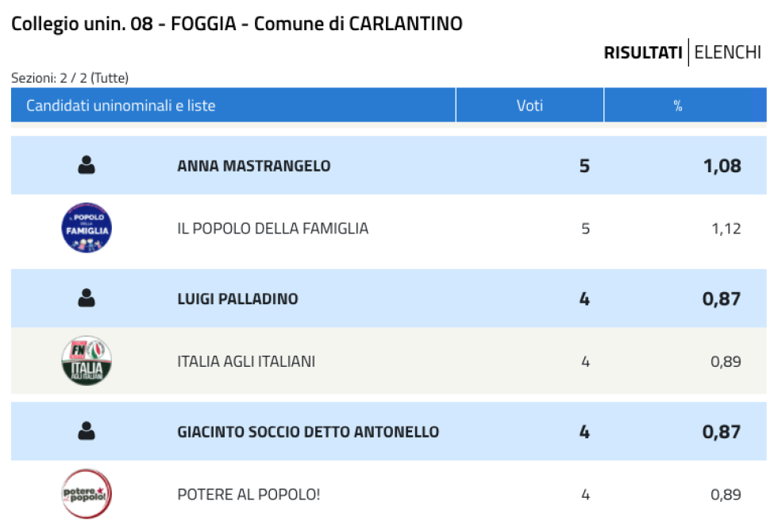Open Potere al Popolo party logo
Screen dimensions: 782x532
pos(87,494)
